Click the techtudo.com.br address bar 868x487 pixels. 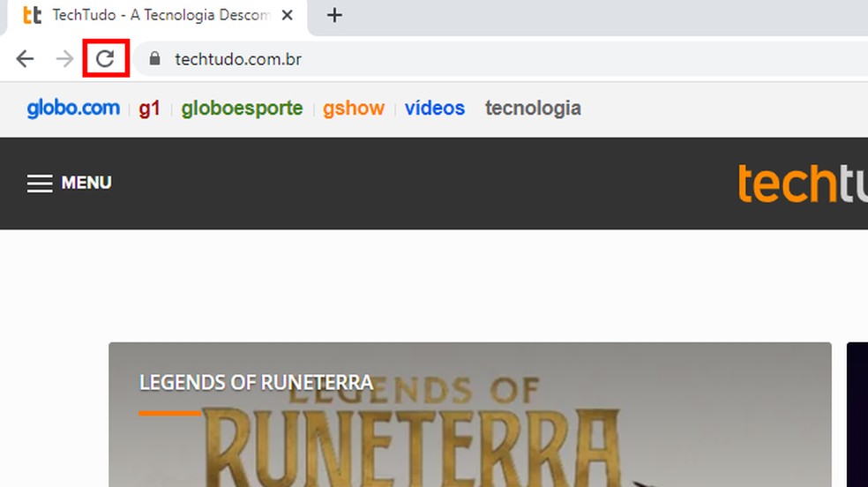[500, 58]
